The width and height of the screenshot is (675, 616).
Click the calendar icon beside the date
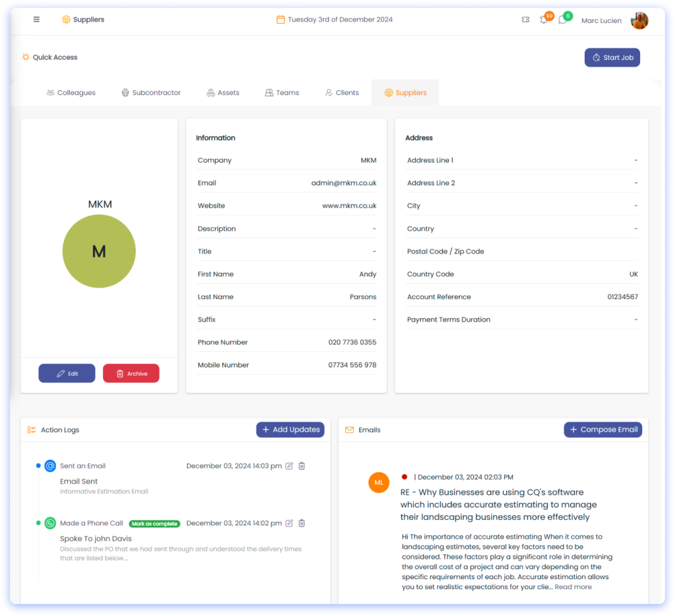click(x=280, y=20)
